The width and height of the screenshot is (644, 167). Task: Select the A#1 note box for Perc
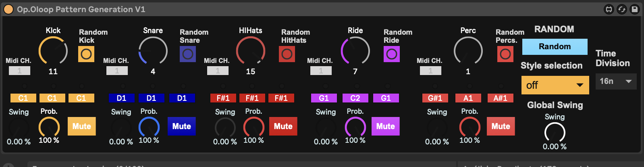[500, 98]
